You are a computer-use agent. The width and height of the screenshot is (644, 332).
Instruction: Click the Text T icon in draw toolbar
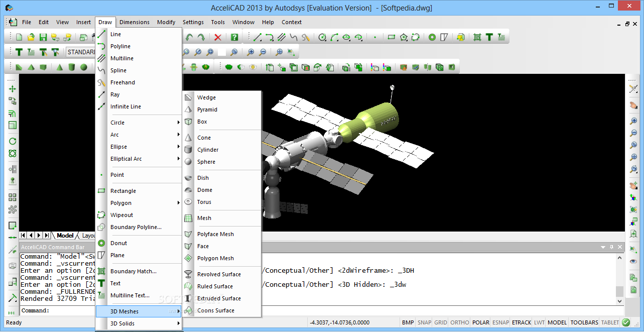point(489,37)
